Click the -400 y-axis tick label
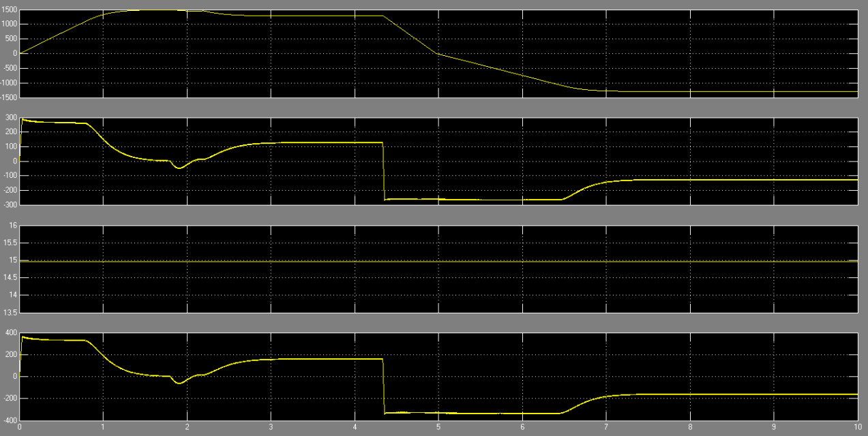Viewport: 868px width, 436px height. point(10,420)
